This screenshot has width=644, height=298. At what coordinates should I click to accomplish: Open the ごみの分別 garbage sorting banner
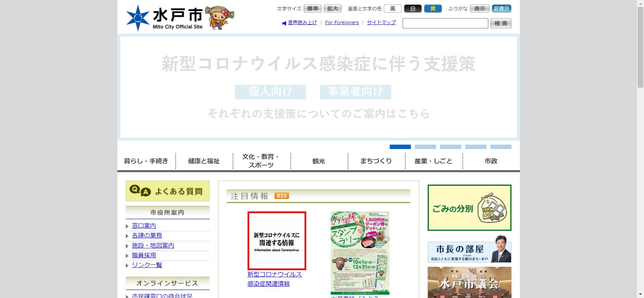[x=469, y=208]
